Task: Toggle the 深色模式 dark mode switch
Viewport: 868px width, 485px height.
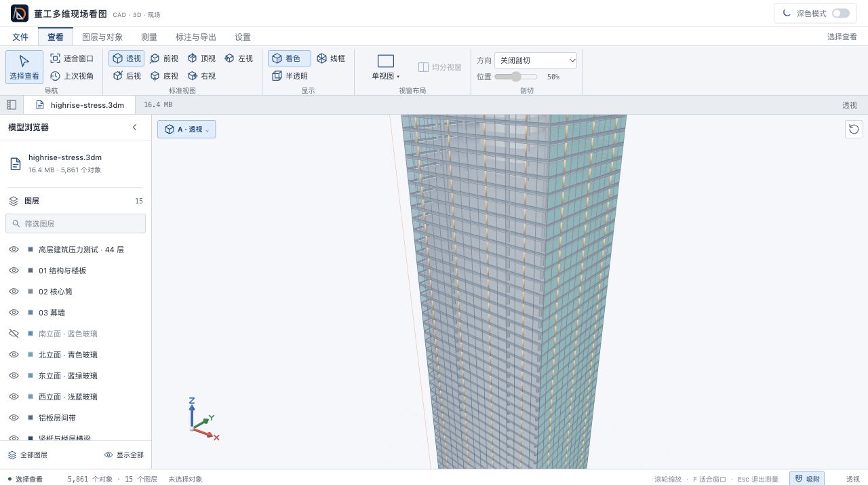Action: pos(840,14)
